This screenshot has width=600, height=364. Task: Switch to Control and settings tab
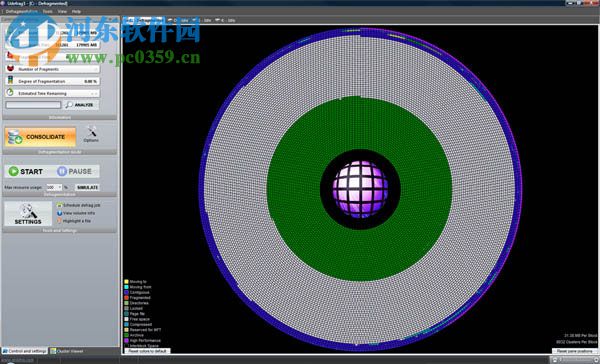click(24, 351)
